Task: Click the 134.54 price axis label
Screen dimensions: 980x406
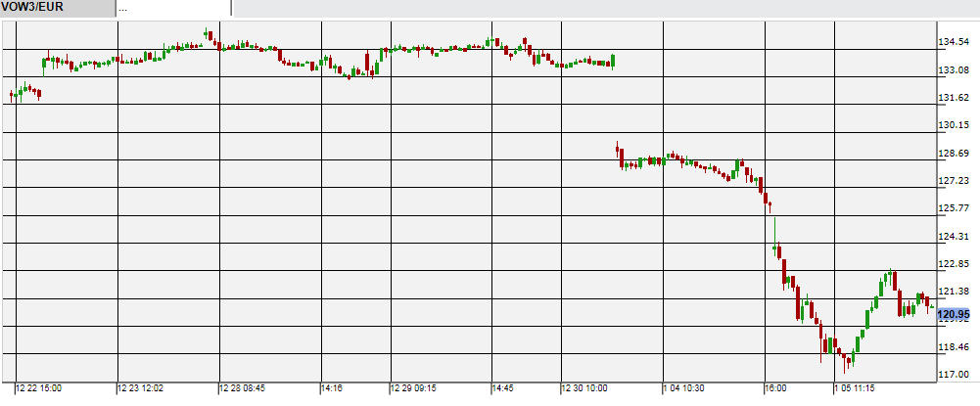Action: (954, 43)
